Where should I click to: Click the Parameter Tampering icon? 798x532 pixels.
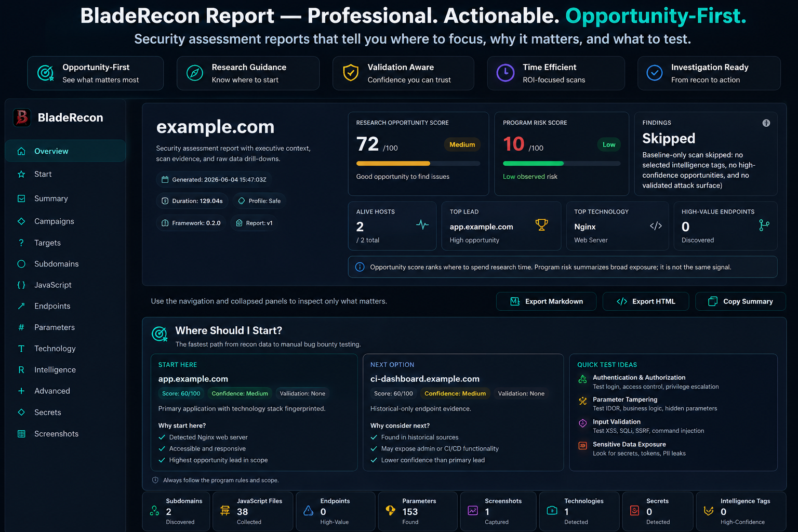[x=583, y=401]
